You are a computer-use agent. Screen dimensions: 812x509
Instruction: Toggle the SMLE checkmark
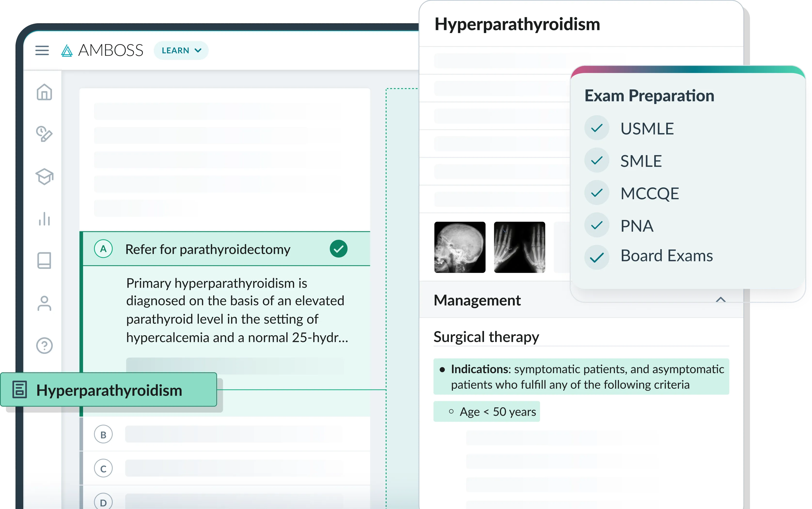pyautogui.click(x=597, y=160)
